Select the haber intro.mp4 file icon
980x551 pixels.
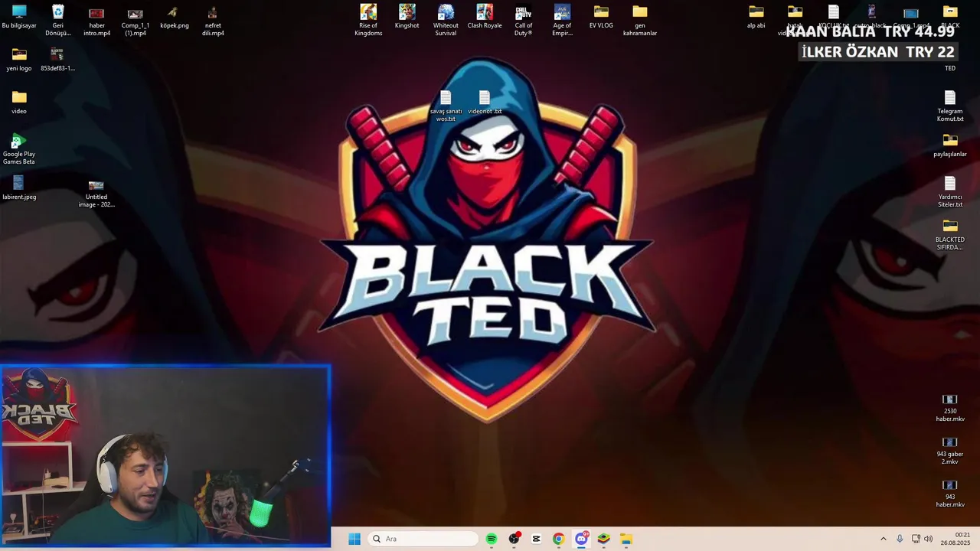tap(96, 20)
